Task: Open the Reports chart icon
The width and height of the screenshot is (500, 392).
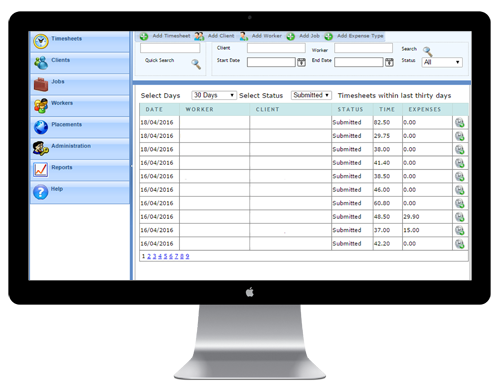Action: tap(41, 170)
